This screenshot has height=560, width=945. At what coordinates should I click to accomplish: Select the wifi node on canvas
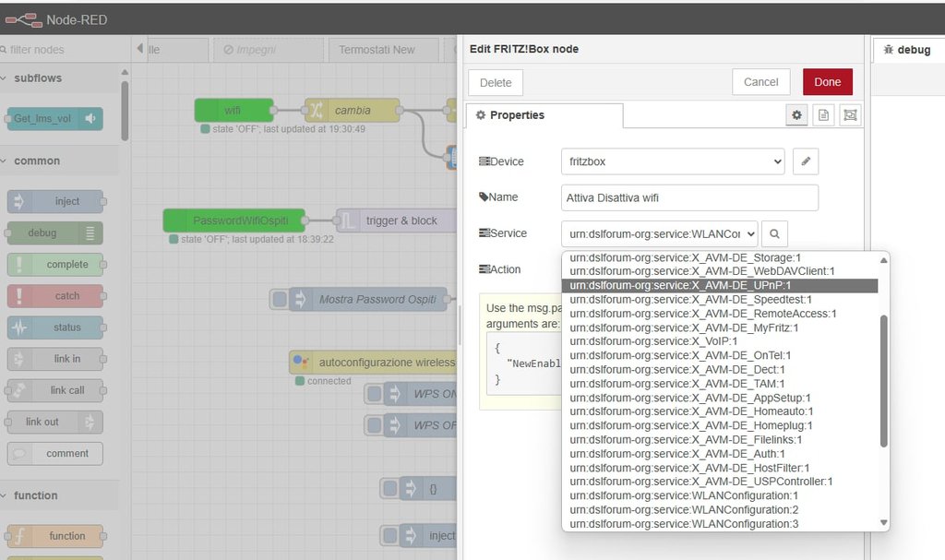coord(233,111)
